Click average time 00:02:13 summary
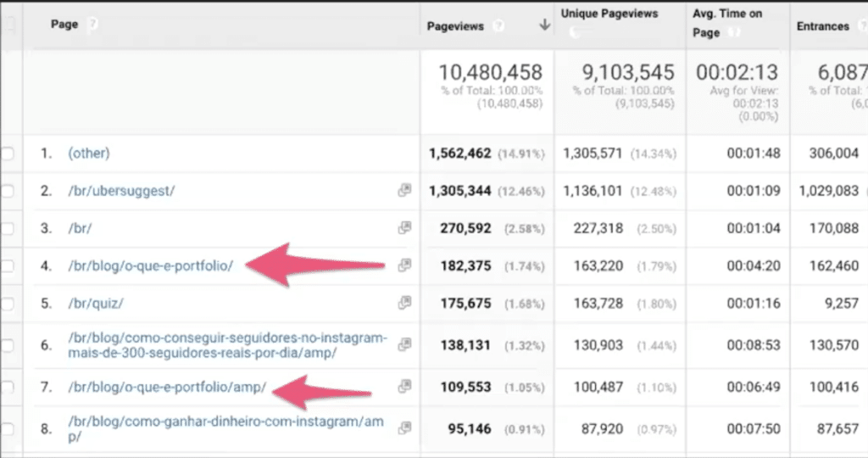The image size is (868, 458). pos(737,73)
